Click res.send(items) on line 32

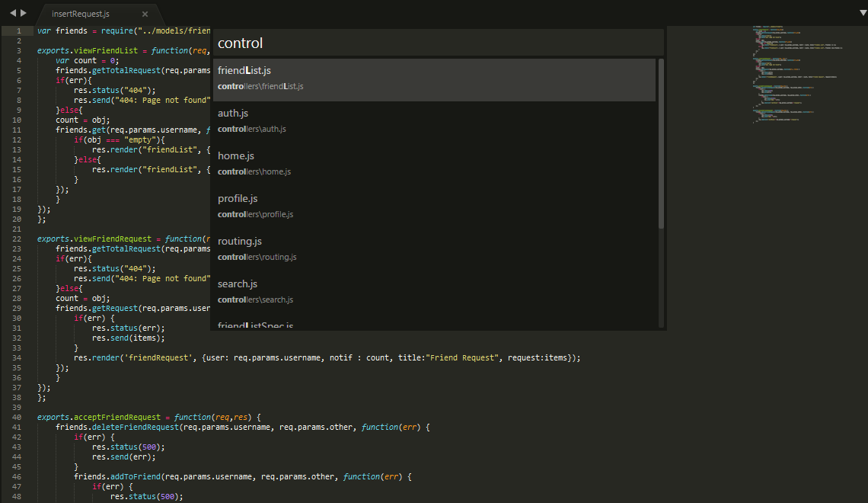point(129,338)
